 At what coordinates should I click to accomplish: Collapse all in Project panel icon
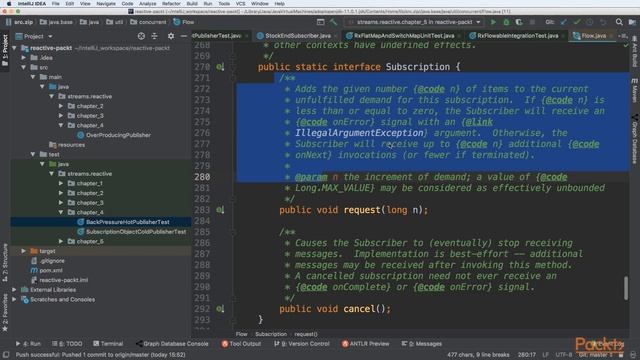[x=154, y=36]
